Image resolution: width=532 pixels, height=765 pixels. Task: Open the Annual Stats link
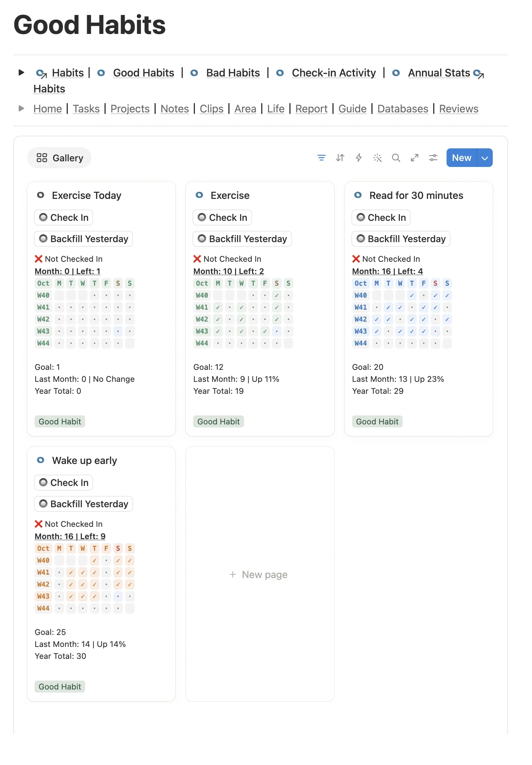(439, 73)
